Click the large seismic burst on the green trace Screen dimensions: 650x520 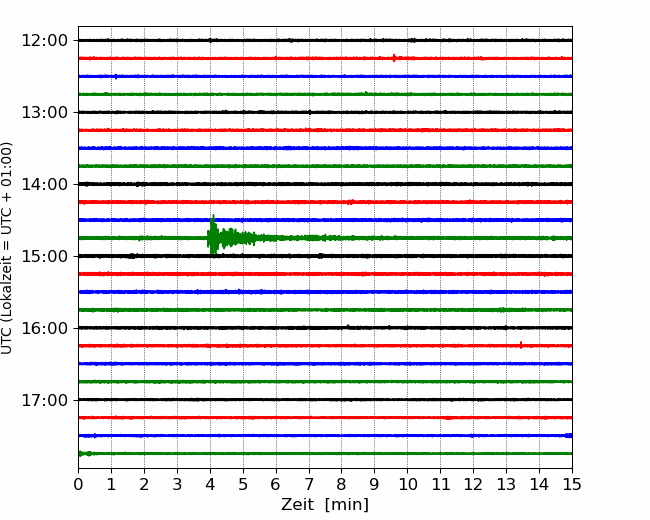[232, 238]
